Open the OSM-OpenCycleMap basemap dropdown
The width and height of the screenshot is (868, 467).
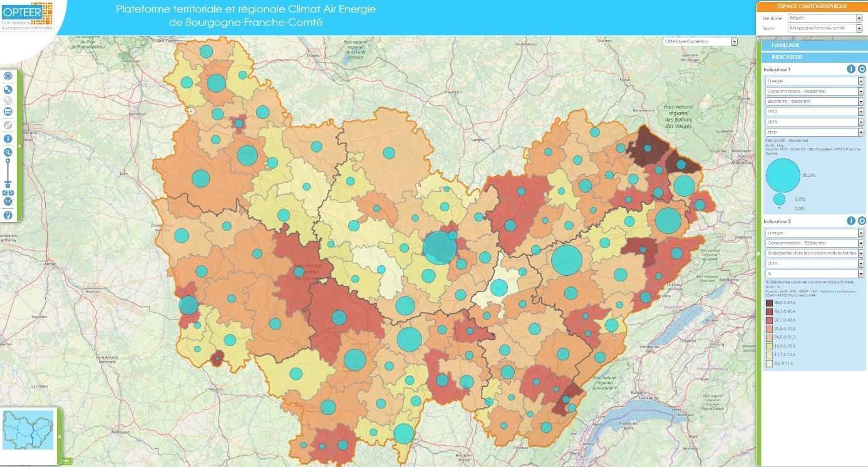point(701,41)
